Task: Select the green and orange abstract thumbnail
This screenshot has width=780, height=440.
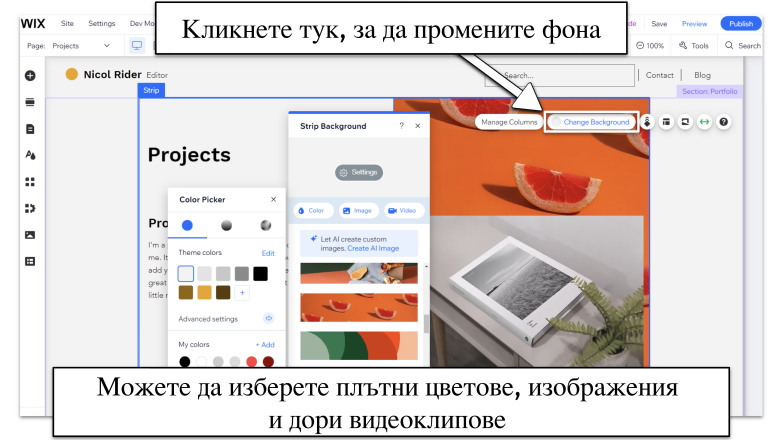Action: [x=359, y=346]
